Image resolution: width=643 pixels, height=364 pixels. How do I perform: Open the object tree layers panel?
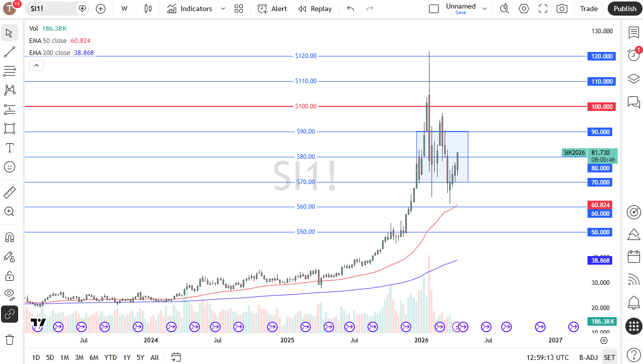point(633,78)
